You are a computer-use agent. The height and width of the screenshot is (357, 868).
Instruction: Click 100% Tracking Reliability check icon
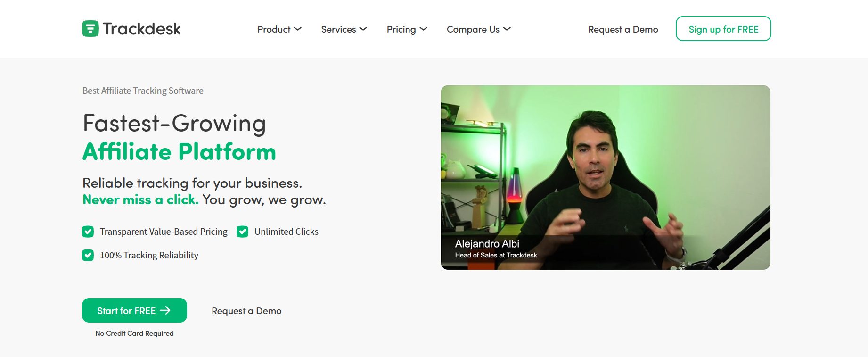click(x=88, y=255)
